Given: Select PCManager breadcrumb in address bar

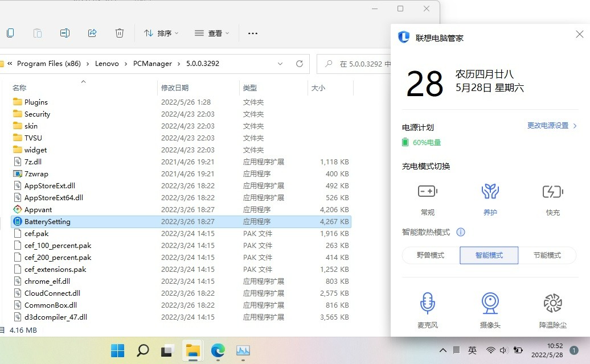Looking at the screenshot, I should pos(153,64).
